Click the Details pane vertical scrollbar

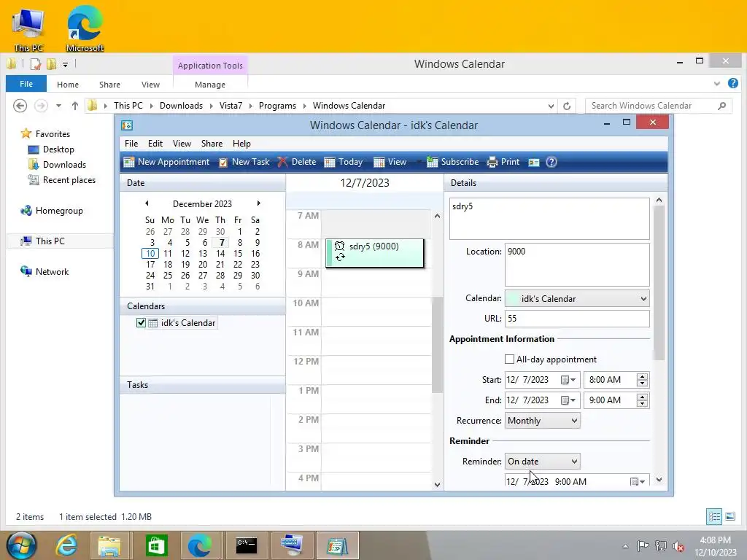point(659,284)
